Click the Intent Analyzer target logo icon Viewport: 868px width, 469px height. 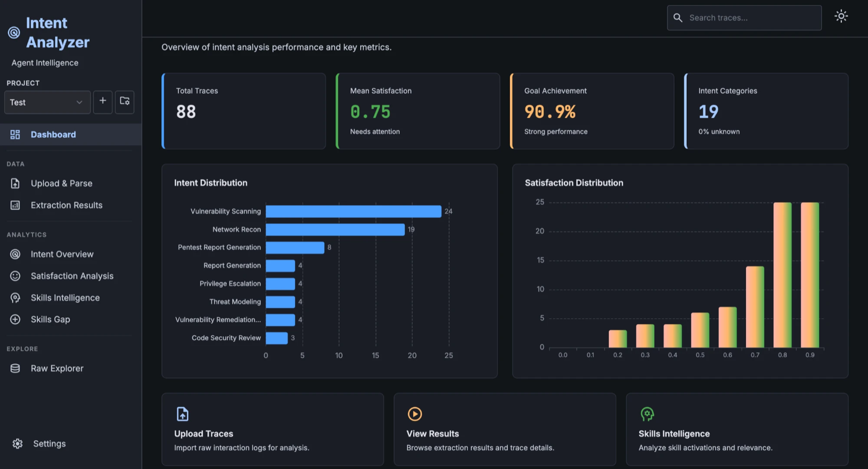pos(14,33)
